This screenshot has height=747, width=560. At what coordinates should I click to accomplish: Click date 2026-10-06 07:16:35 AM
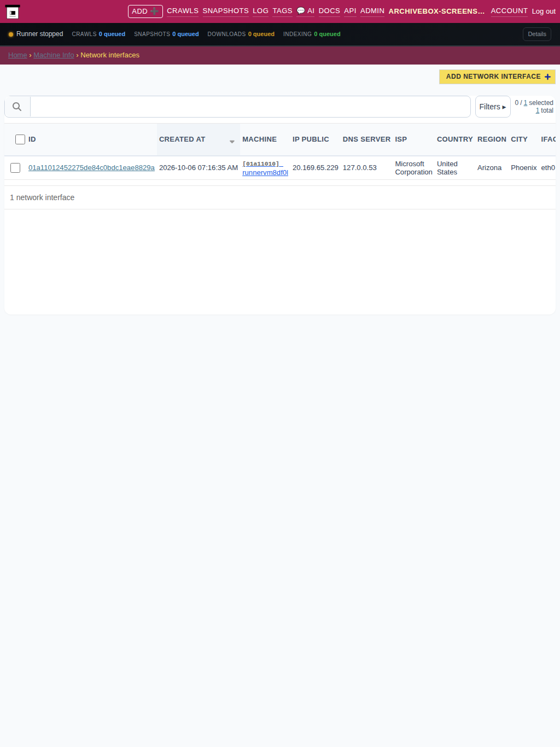(199, 168)
